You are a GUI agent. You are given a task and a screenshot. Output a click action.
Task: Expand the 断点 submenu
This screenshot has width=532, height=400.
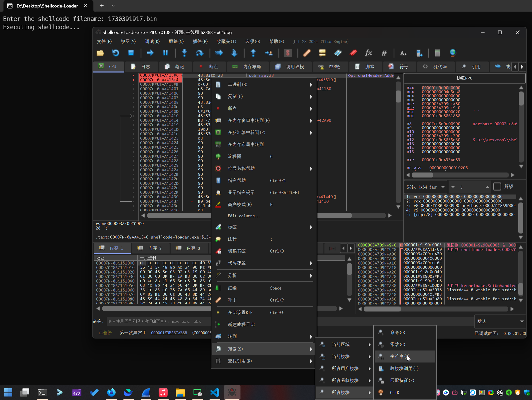point(264,108)
